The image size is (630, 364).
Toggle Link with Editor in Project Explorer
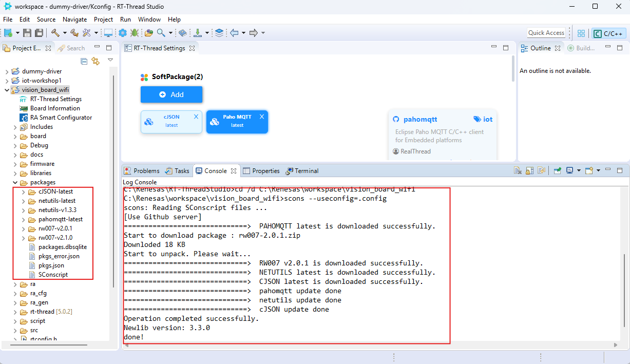point(95,61)
